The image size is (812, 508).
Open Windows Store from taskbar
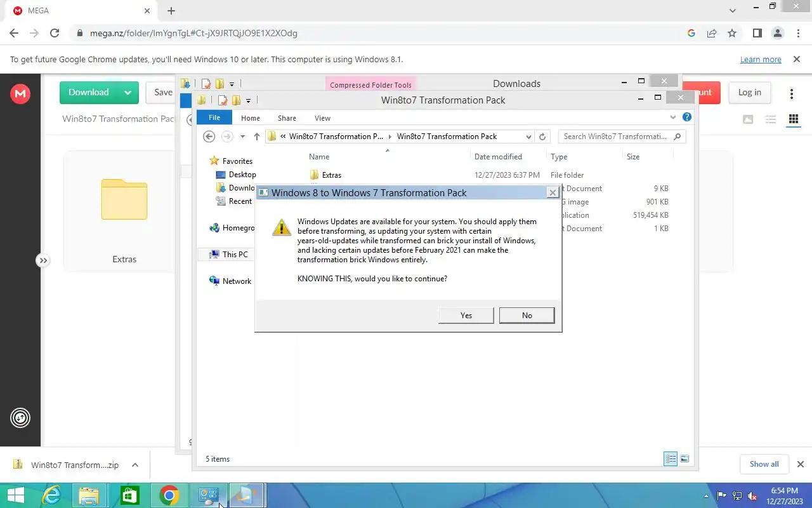pyautogui.click(x=129, y=495)
